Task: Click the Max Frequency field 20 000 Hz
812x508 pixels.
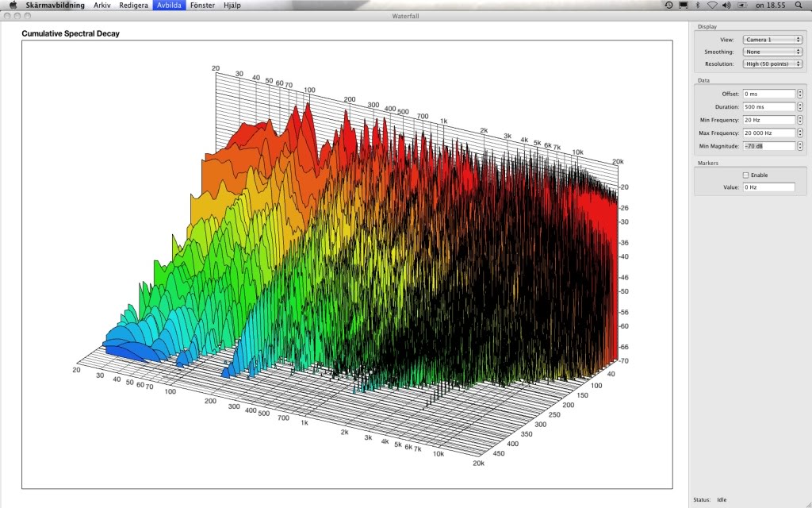Action: (x=769, y=133)
